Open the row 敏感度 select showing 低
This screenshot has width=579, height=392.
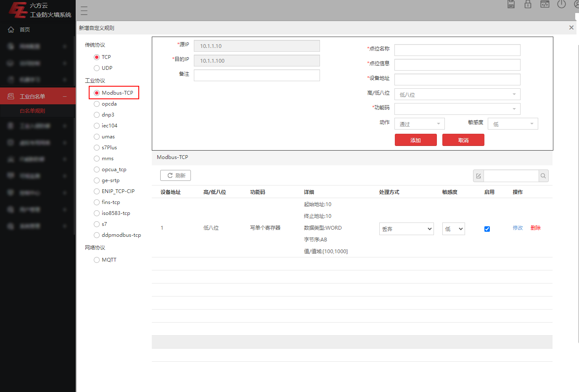454,229
